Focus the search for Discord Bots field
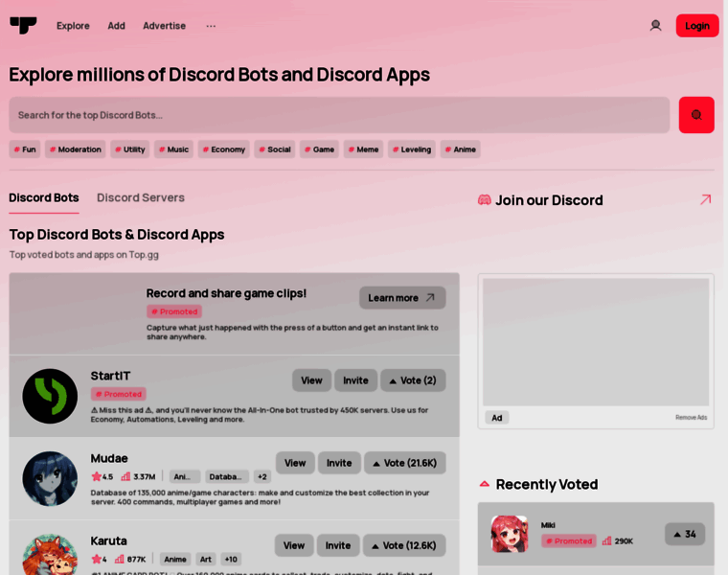This screenshot has width=728, height=575. click(339, 115)
